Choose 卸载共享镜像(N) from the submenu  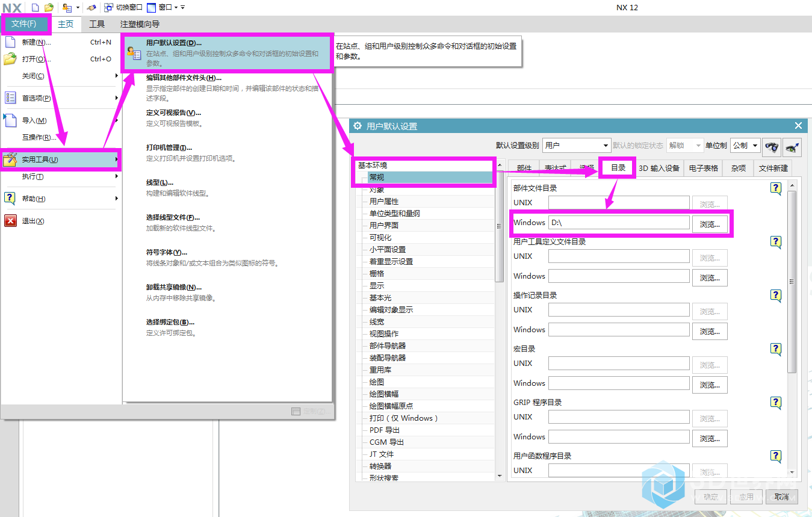(x=228, y=293)
